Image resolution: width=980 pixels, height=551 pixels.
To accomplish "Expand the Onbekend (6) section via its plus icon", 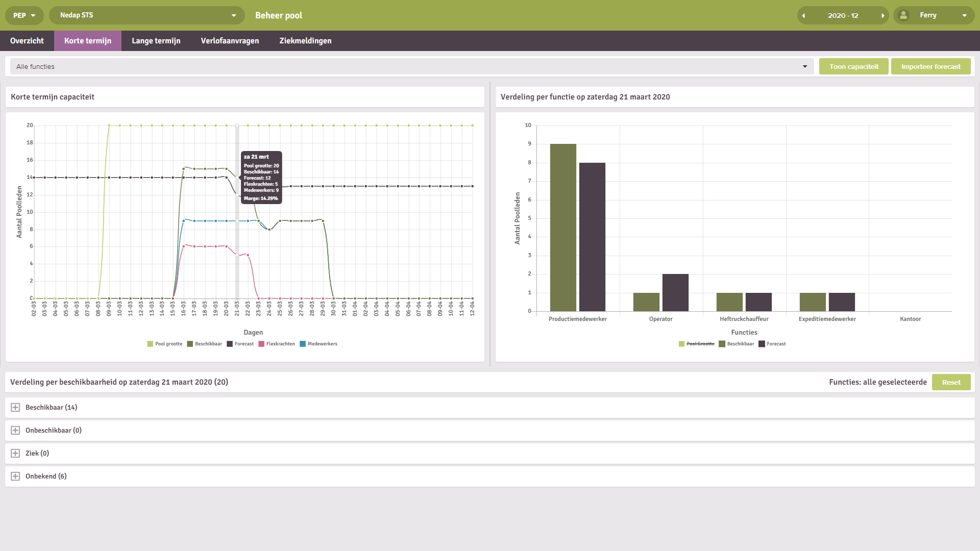I will (15, 476).
